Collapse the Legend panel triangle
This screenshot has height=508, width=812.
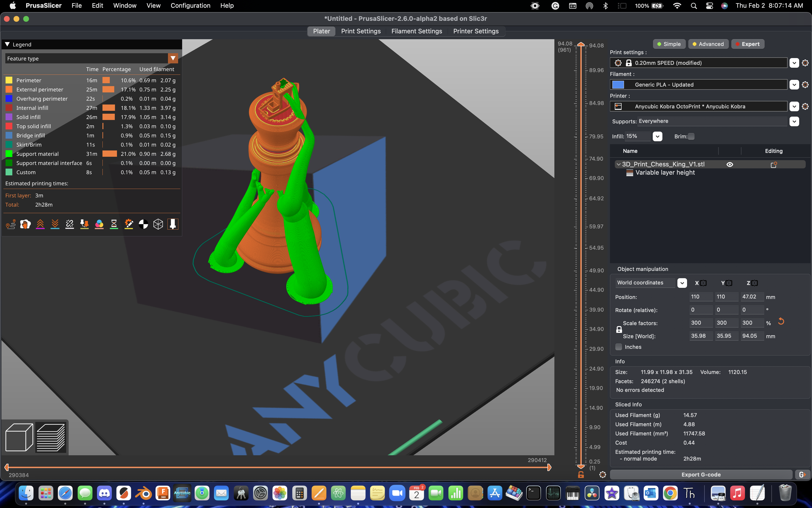(x=7, y=44)
